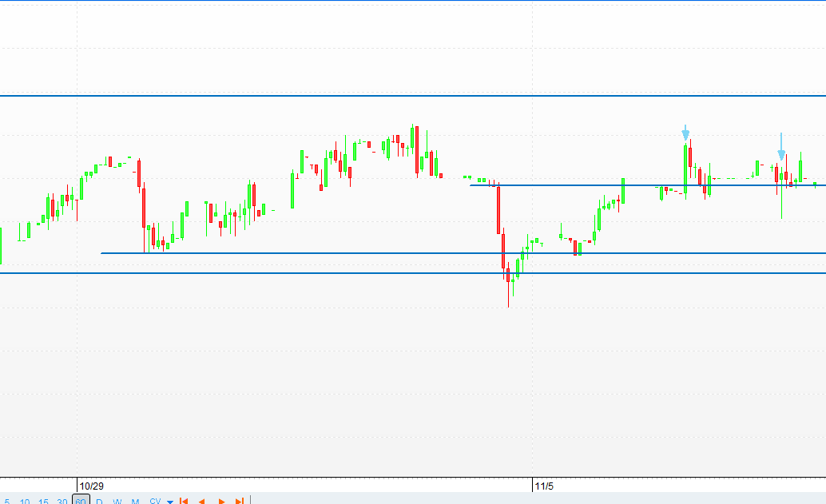Switch chart to Weekly (W) timeframe
This screenshot has height=504, width=826.
point(117,502)
